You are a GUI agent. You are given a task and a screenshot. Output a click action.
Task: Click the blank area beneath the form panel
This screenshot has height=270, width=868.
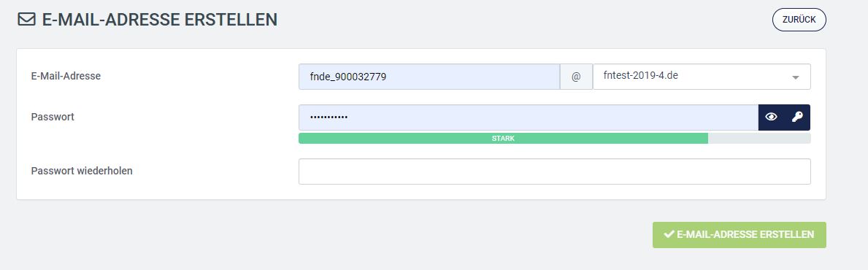[332, 235]
